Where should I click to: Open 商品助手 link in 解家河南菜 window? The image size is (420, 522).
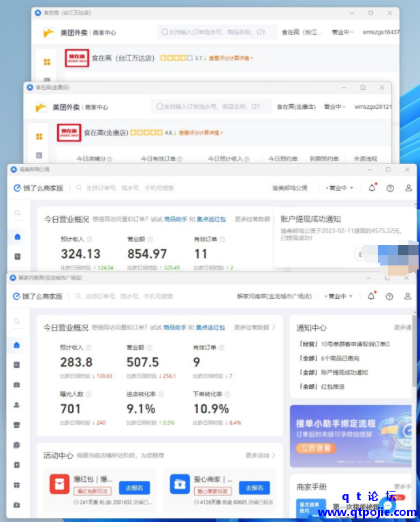click(x=175, y=327)
